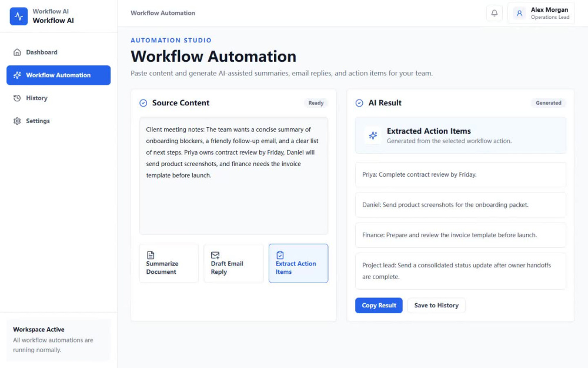This screenshot has height=368, width=588.
Task: Click the user avatar icon for Alex Morgan
Action: (519, 13)
